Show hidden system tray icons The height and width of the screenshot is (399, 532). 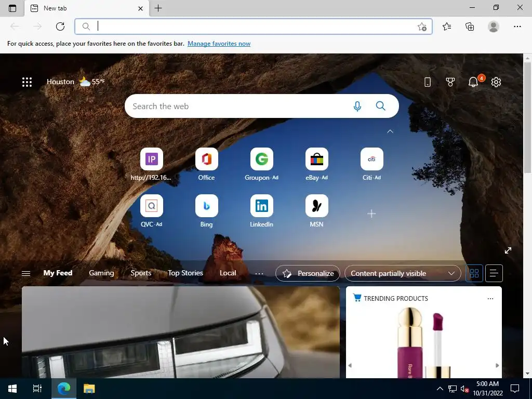(x=440, y=389)
